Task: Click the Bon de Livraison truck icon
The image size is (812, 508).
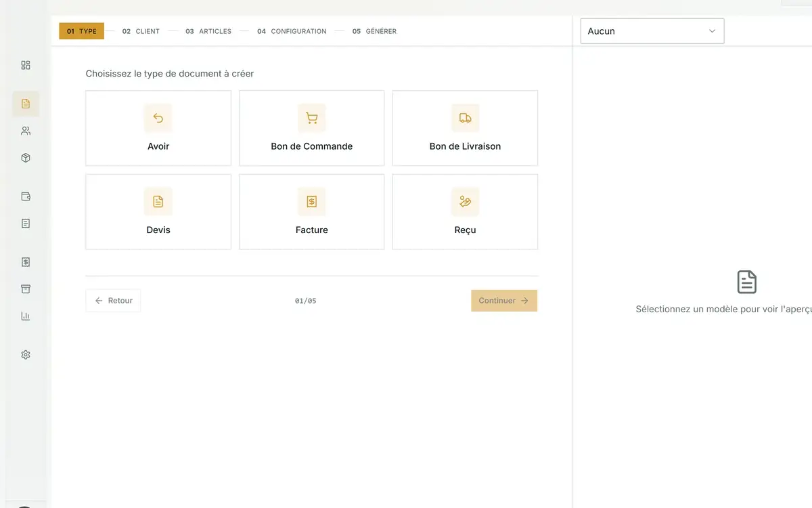Action: 466,118
